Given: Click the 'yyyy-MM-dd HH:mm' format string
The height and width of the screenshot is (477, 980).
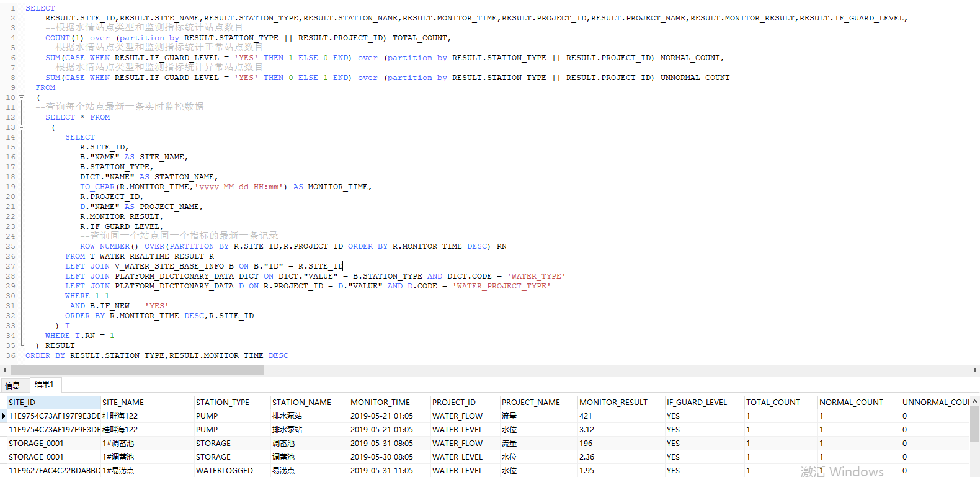Looking at the screenshot, I should click(239, 187).
